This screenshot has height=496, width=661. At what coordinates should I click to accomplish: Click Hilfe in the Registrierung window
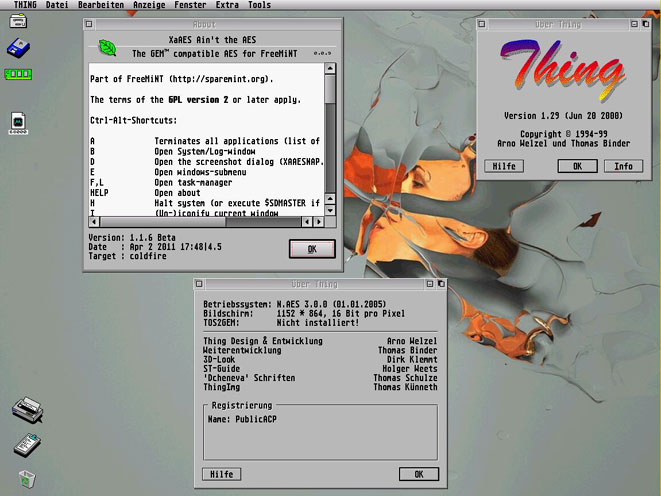[x=222, y=474]
